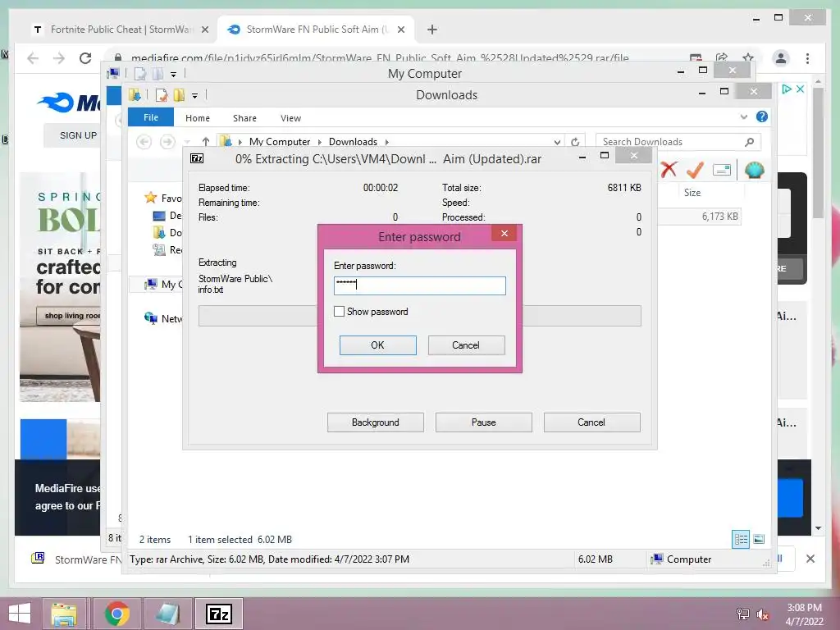Viewport: 840px width, 630px height.
Task: Close the Enter password dialog with X
Action: click(504, 233)
